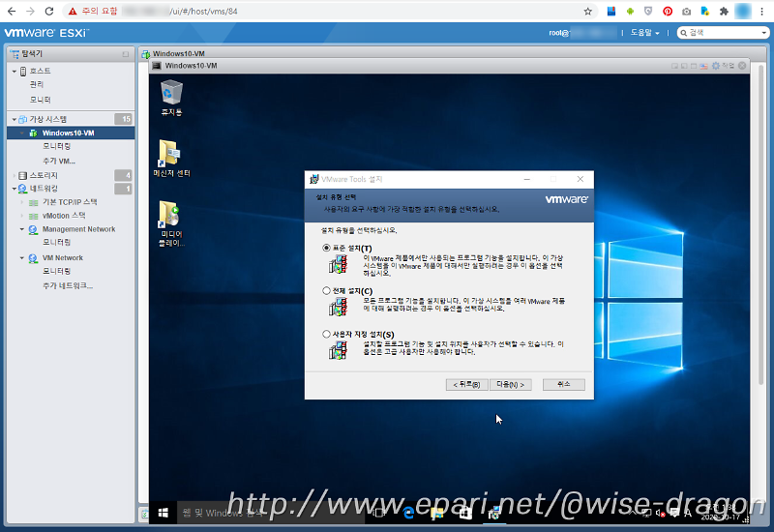Open the 미디어 플레이어 desktop shortcut
Image resolution: width=774 pixels, height=532 pixels.
[x=171, y=223]
